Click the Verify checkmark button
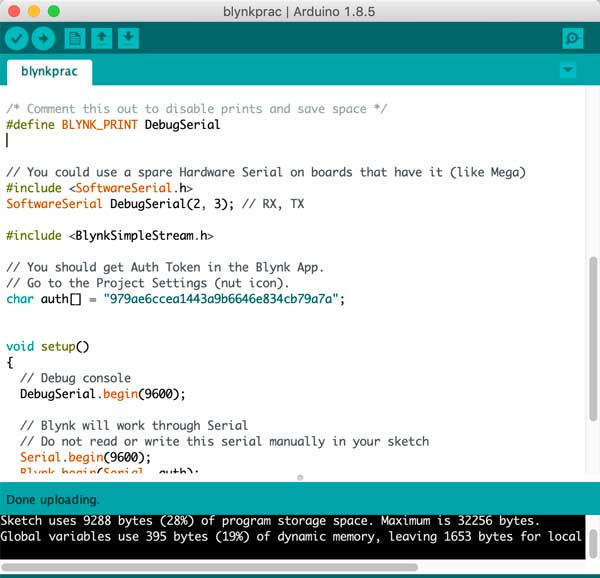 tap(16, 39)
